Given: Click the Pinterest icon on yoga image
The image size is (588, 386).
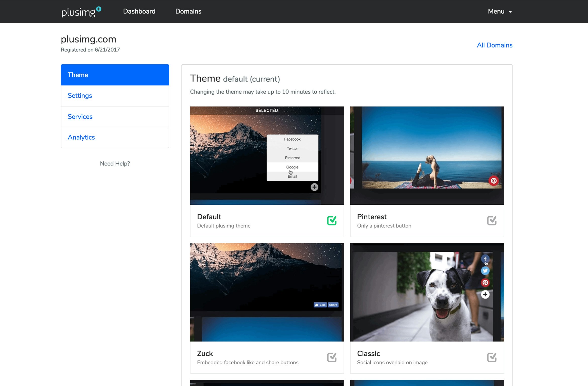Looking at the screenshot, I should click(493, 181).
